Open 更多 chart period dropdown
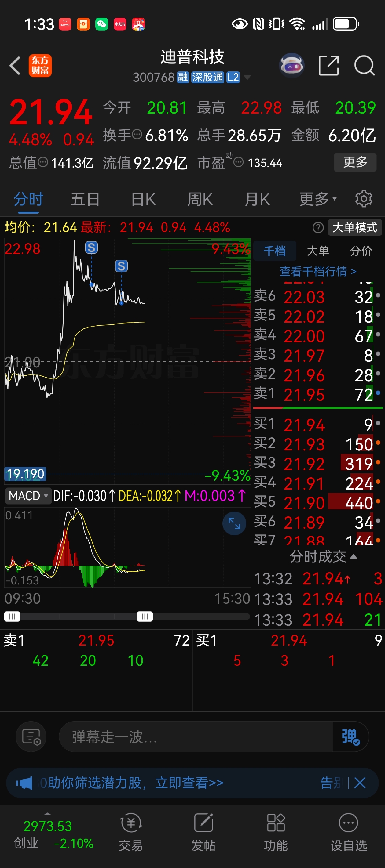The width and height of the screenshot is (385, 868). 318,199
